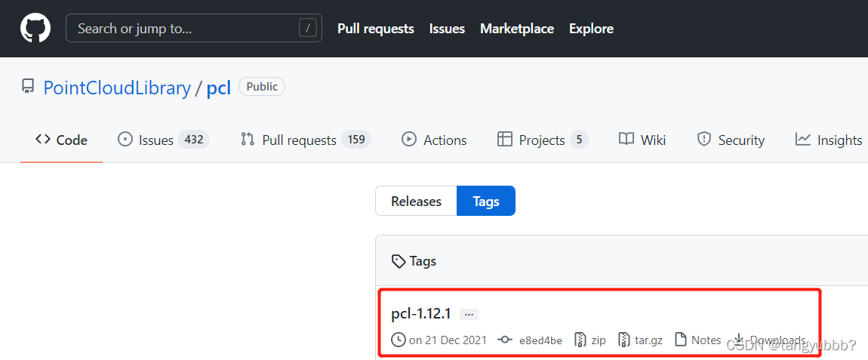This screenshot has width=868, height=360.
Task: Switch to the Code tab
Action: [x=61, y=140]
